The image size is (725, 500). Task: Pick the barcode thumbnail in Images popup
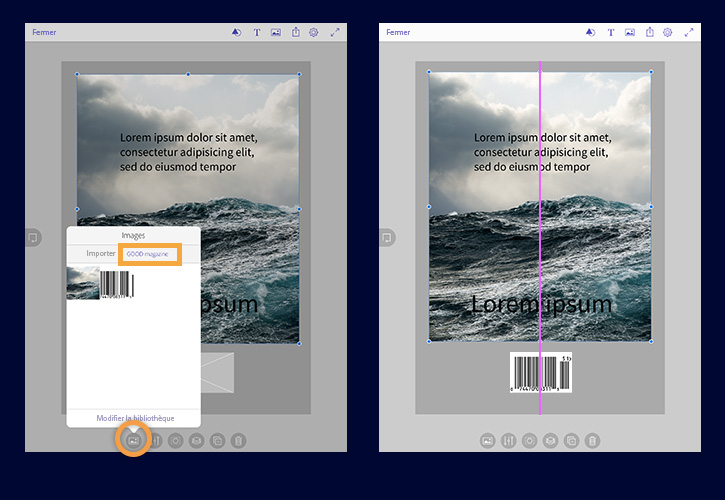coord(117,284)
